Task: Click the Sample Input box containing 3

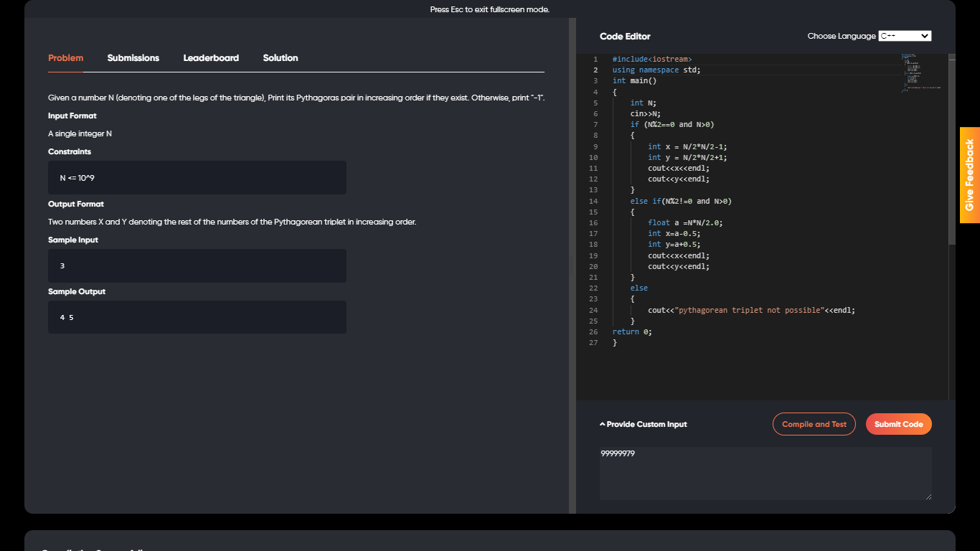Action: click(197, 265)
